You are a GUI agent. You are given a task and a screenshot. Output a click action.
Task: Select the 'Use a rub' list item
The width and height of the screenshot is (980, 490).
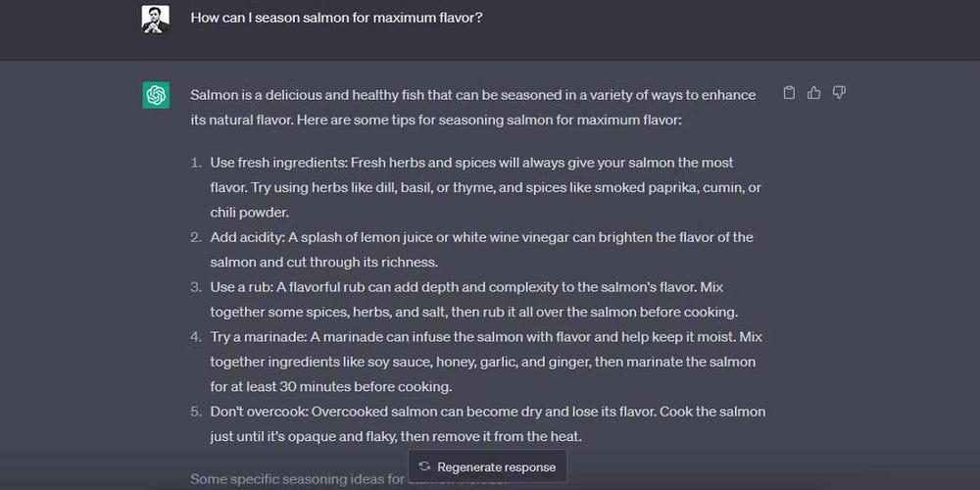point(474,300)
